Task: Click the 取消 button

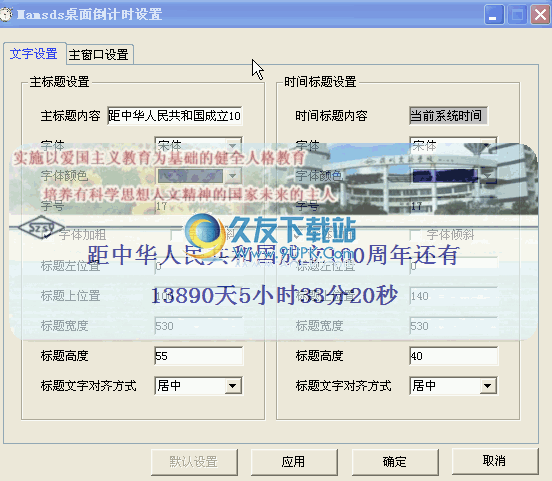Action: point(495,461)
